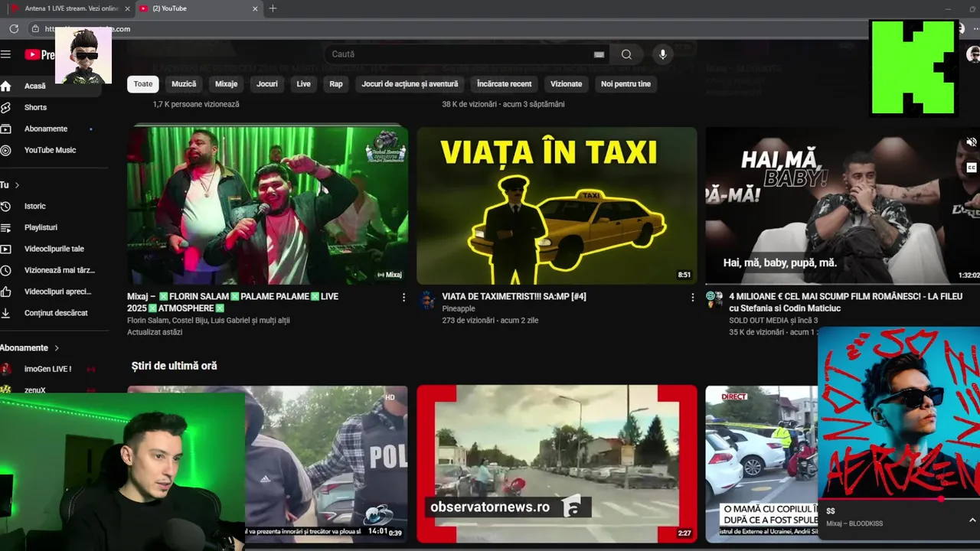Expand the Abonamente subscriptions section header
Screen dimensions: 980x551
point(29,347)
